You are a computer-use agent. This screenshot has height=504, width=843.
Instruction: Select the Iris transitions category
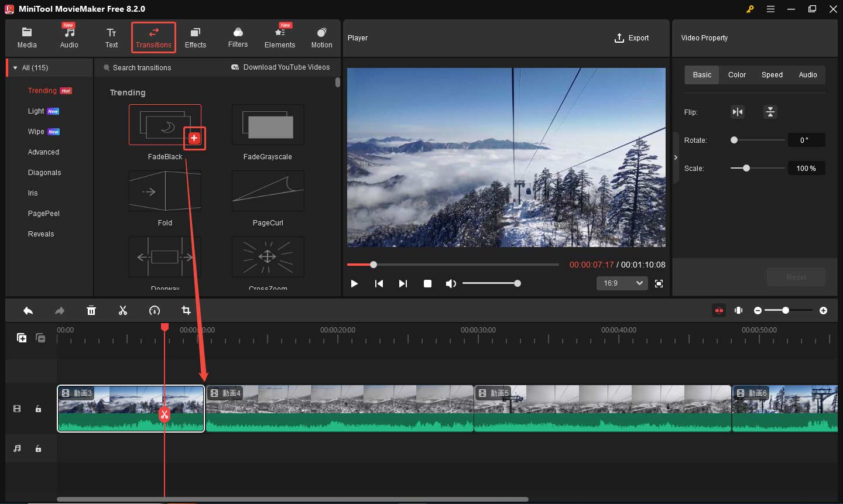click(33, 193)
